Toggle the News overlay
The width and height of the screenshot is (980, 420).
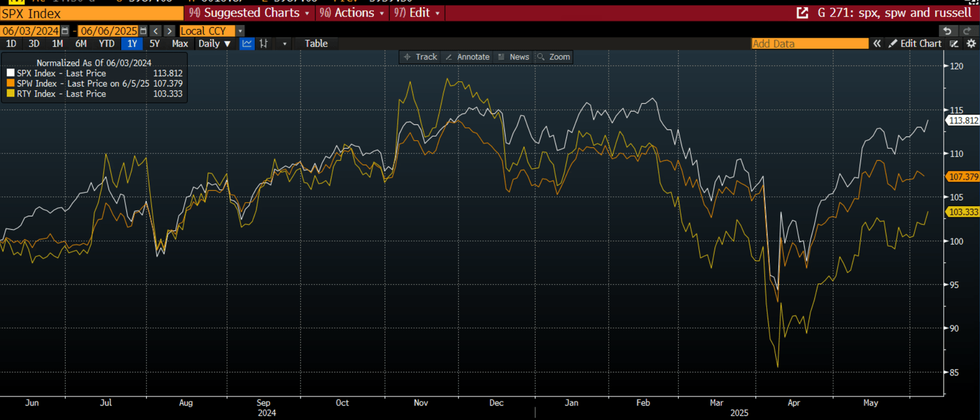pos(513,57)
